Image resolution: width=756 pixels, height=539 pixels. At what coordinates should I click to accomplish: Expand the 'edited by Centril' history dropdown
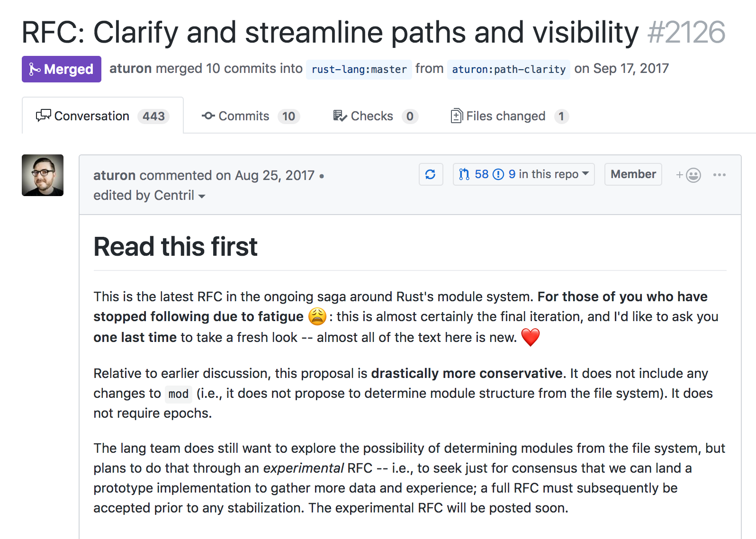(x=202, y=196)
